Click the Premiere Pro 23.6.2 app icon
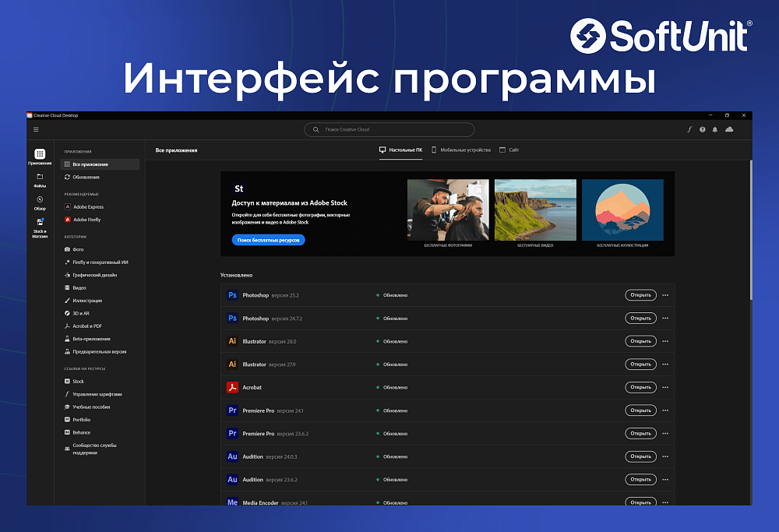The width and height of the screenshot is (779, 532). click(x=232, y=433)
